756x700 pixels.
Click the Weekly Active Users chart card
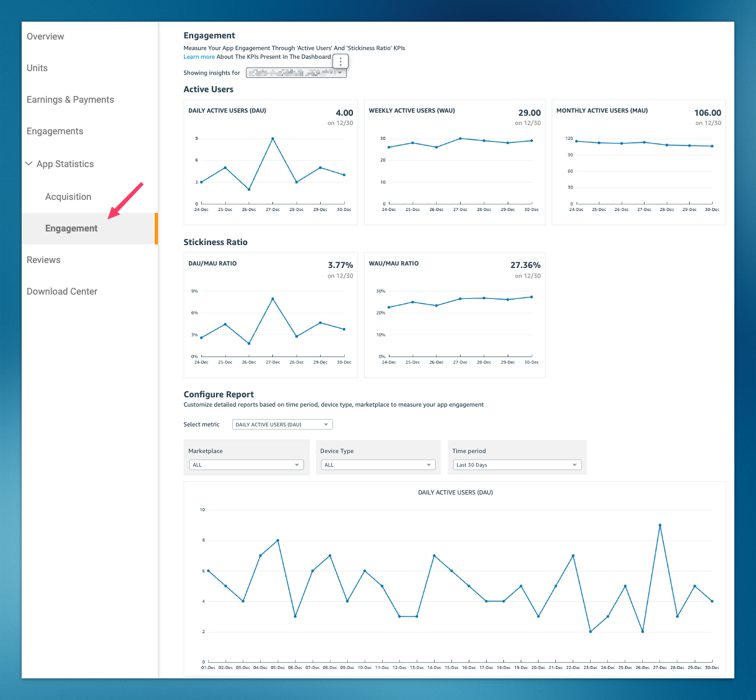[x=454, y=162]
